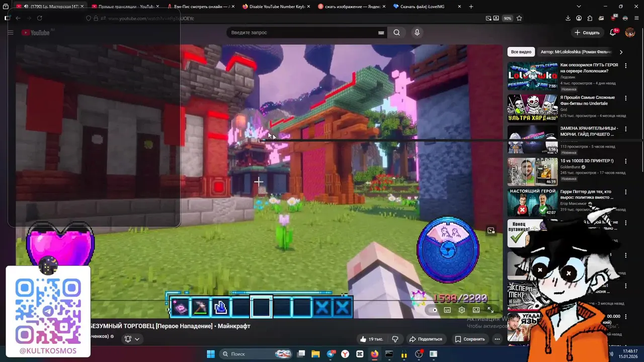Click the Сохранить button
The width and height of the screenshot is (644, 362).
(470, 339)
